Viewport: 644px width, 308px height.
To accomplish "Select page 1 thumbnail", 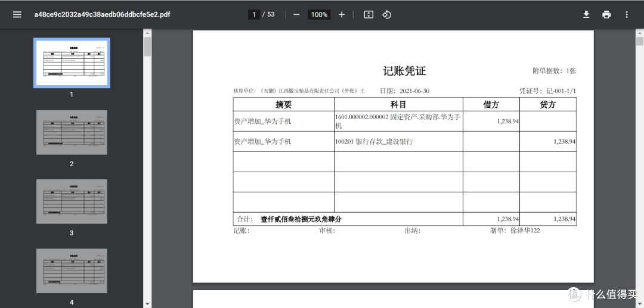I will (72, 63).
